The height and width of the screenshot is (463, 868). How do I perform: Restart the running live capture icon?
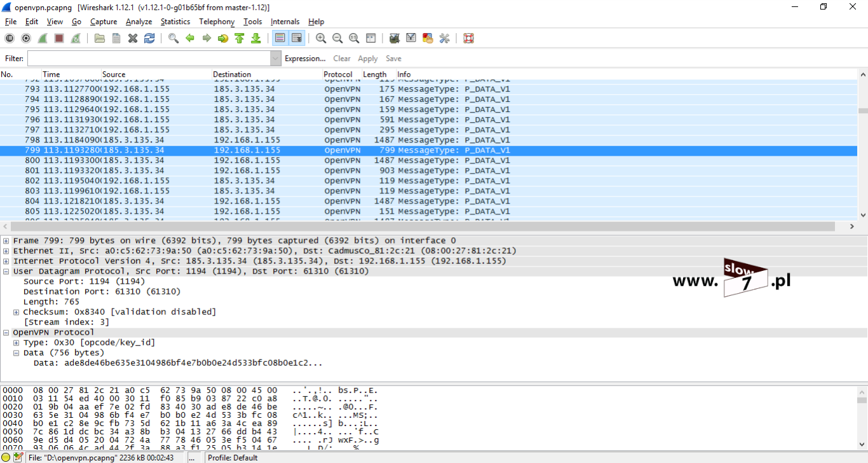coord(76,38)
